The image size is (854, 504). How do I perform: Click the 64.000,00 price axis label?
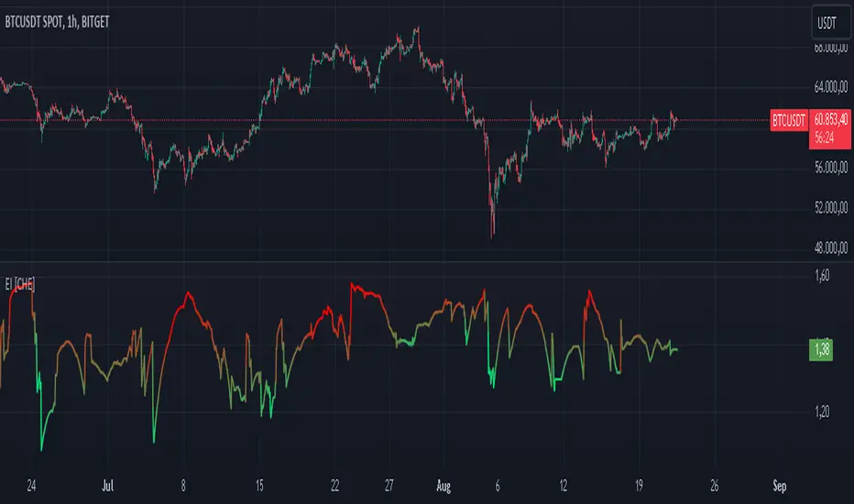point(830,87)
